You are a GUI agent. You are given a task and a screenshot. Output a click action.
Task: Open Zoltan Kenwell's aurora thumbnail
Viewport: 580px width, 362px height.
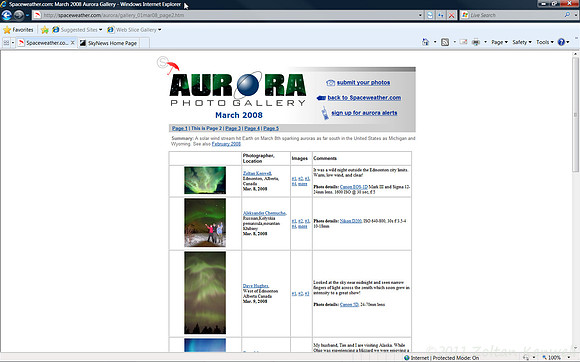[205, 180]
